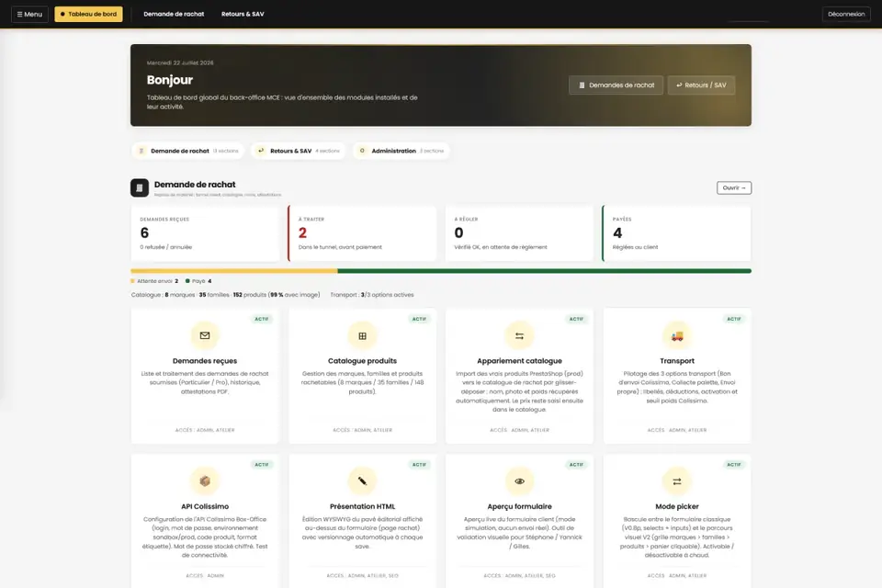Image resolution: width=882 pixels, height=588 pixels.
Task: Open Demande de rachat in top navigation
Action: 174,14
